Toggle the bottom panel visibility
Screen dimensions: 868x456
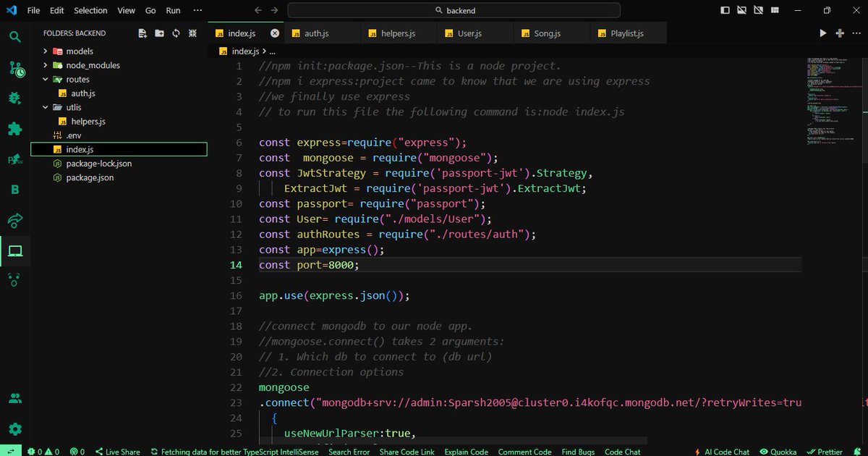coord(741,10)
